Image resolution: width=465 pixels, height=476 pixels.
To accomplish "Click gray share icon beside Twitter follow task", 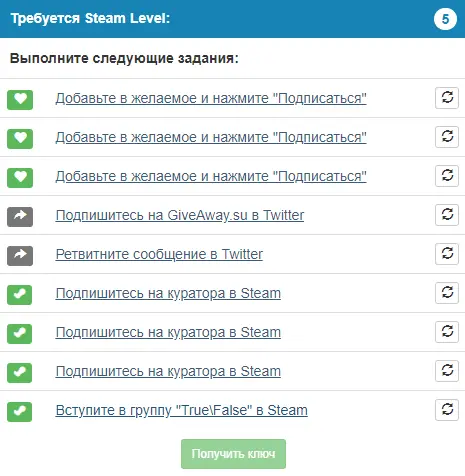I will coord(20,217).
